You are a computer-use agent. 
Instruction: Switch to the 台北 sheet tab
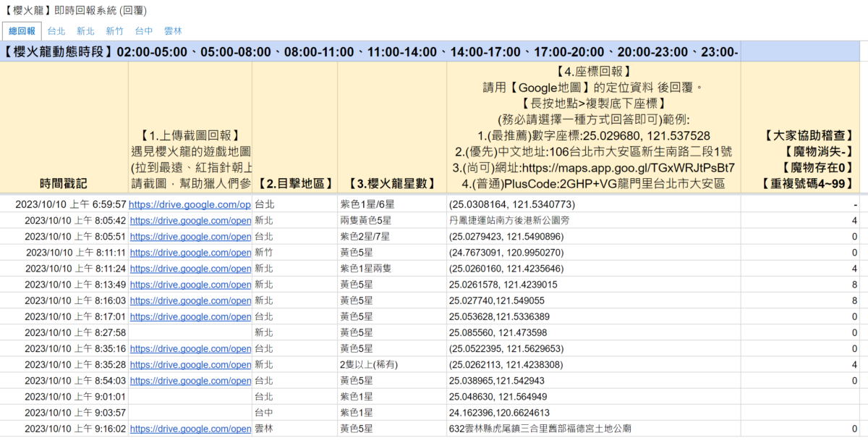tap(56, 31)
